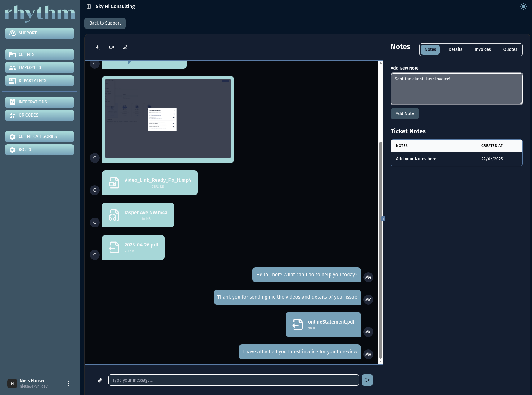The image size is (532, 395).
Task: Click the Add Note button
Action: tap(405, 113)
